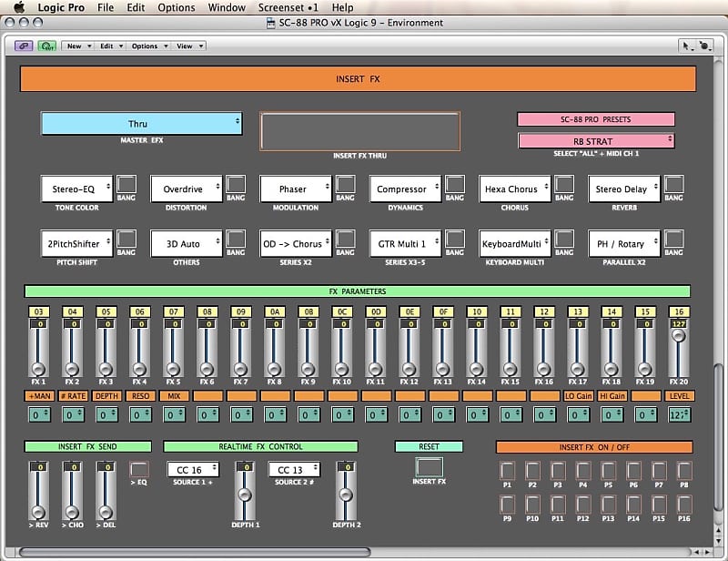
Task: Open the Stereo Delay reverb dropdown
Action: (x=624, y=189)
